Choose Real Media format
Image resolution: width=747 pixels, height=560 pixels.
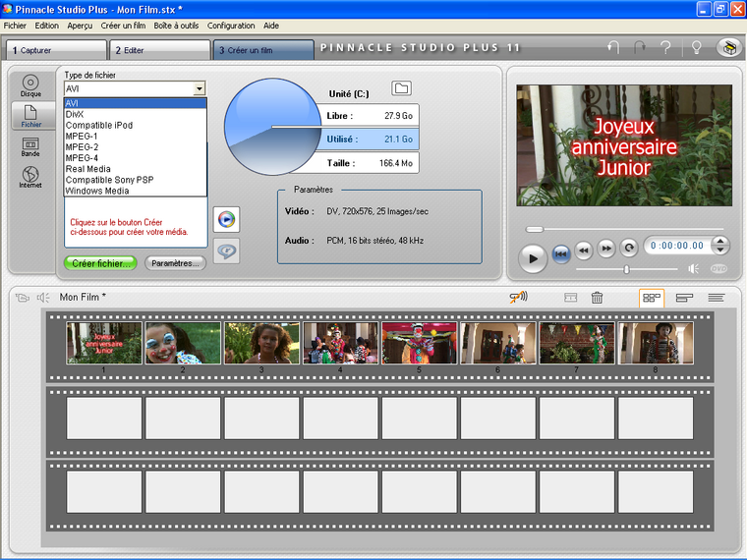[136, 169]
